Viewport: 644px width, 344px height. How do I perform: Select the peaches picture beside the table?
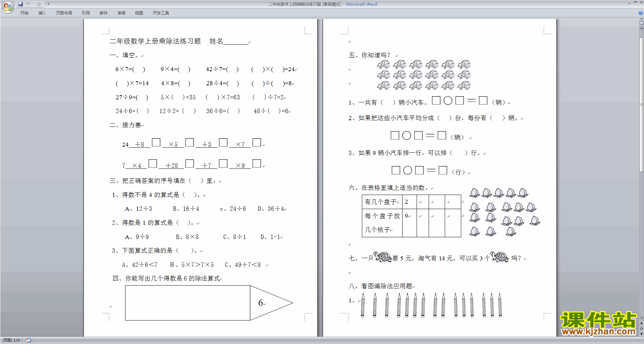coord(505,212)
